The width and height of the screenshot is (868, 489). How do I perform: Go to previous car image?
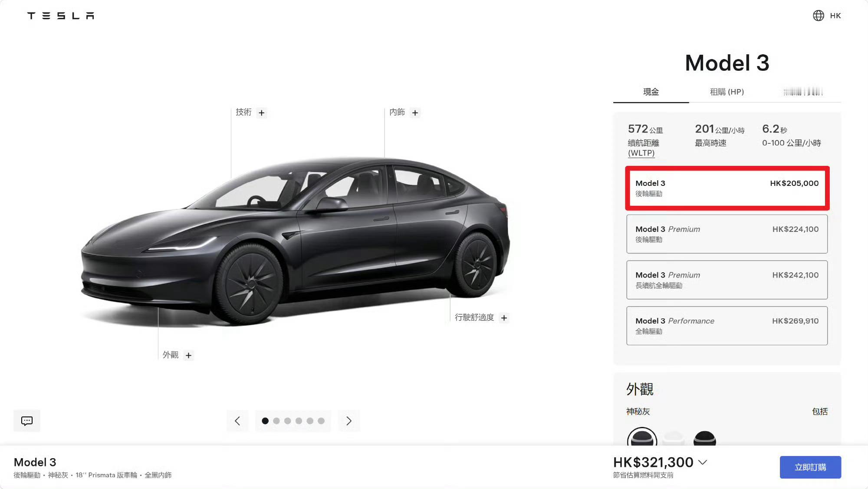click(x=237, y=421)
